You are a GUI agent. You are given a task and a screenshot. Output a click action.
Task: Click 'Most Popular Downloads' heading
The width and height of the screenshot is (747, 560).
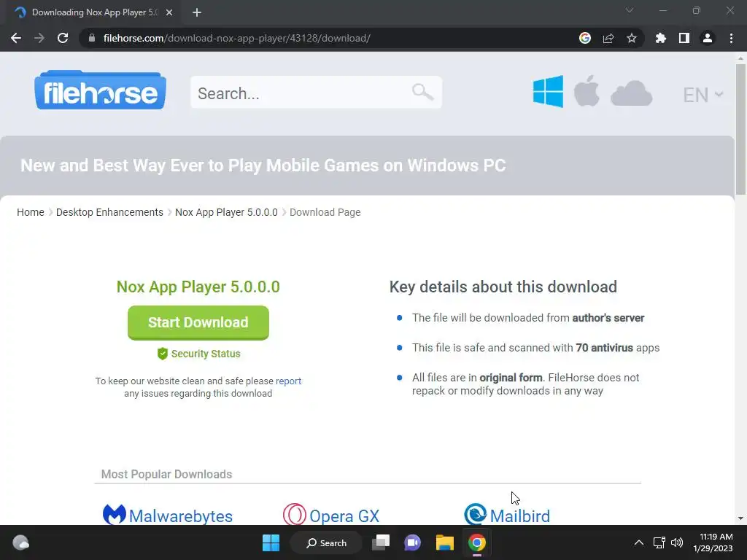pos(167,474)
